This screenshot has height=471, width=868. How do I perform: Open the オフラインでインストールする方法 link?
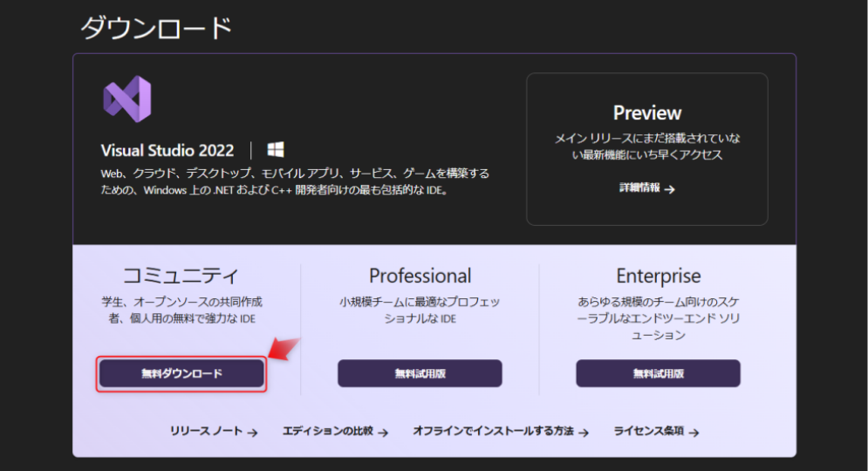501,431
